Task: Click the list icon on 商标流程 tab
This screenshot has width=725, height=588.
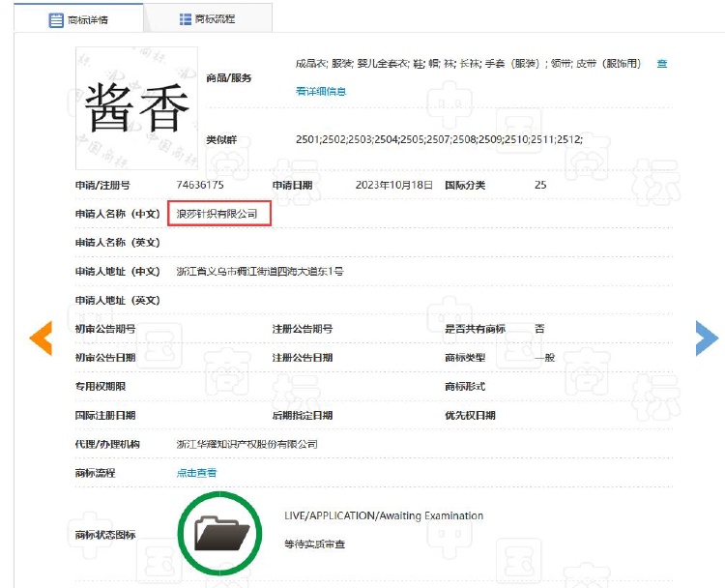Action: (186, 19)
